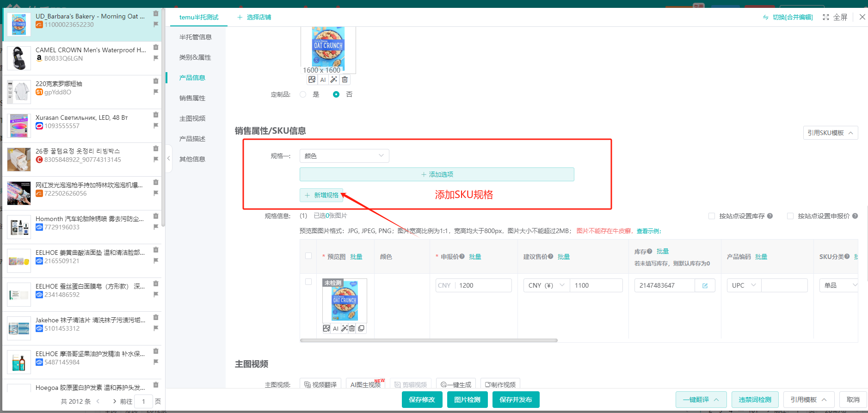Viewport: 868px width, 413px height.
Task: Expand the 引用模板 menu at the bottom
Action: pos(809,400)
